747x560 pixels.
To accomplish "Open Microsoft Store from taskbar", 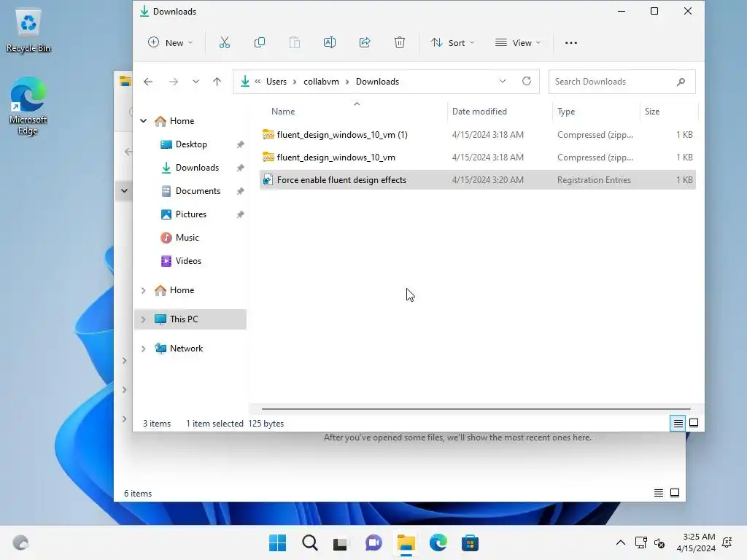I will click(470, 542).
